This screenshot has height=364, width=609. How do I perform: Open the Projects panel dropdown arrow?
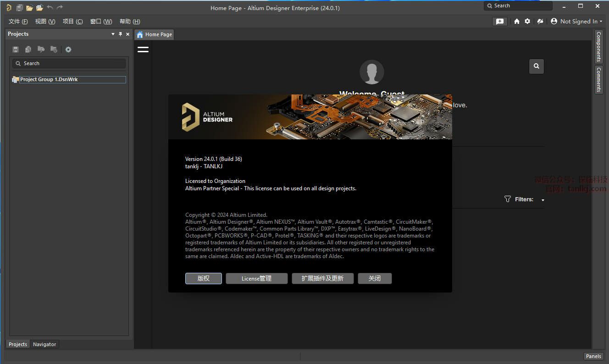coord(113,34)
